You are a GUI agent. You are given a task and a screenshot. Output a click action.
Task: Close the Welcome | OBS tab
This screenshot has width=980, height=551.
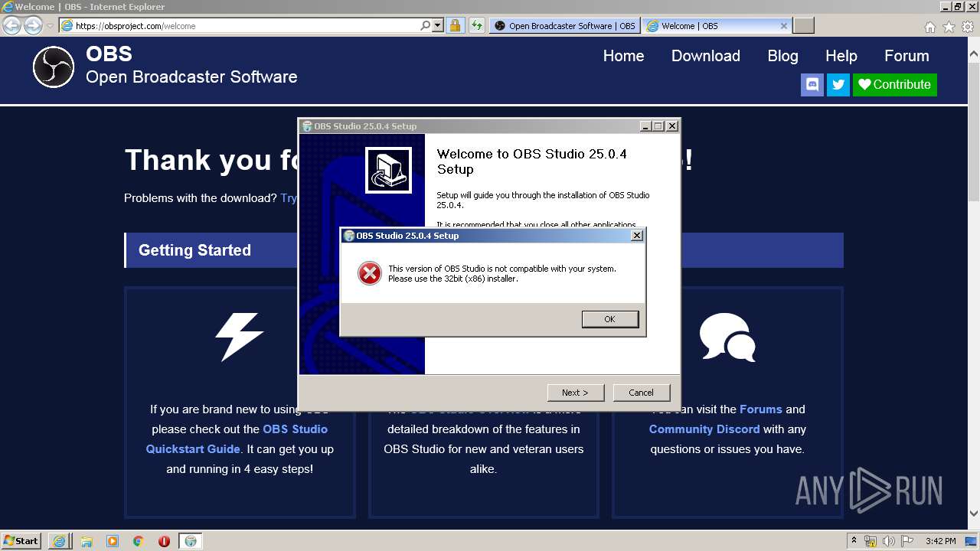tap(783, 25)
